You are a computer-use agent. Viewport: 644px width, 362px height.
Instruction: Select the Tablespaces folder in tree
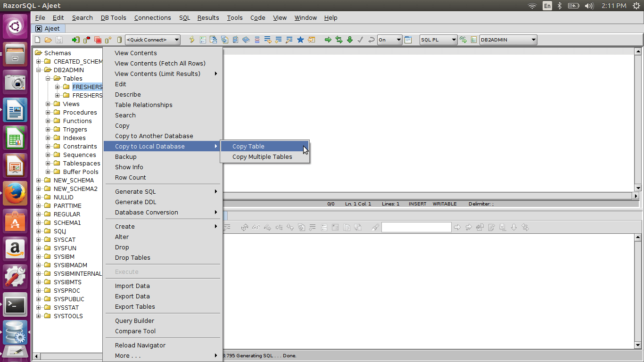pyautogui.click(x=82, y=163)
